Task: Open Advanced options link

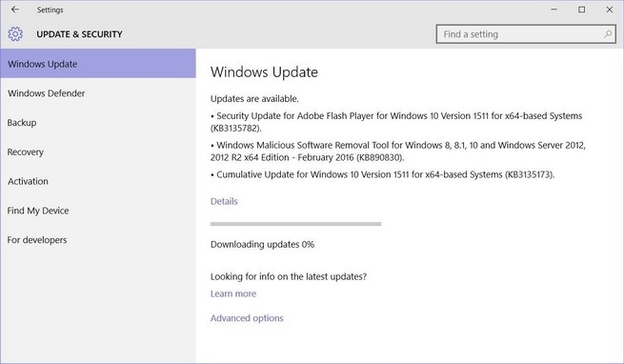Action: (247, 318)
